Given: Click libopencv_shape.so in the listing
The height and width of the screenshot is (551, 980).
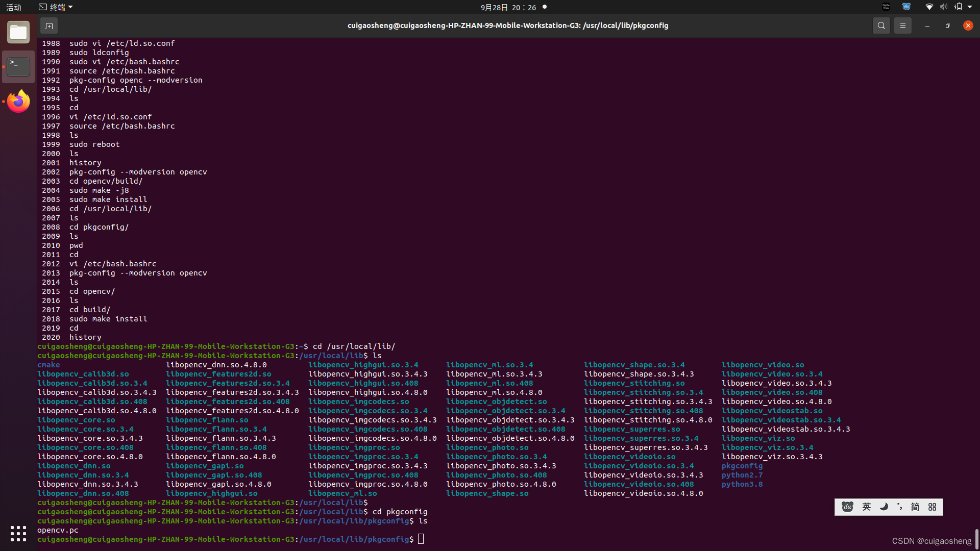Looking at the screenshot, I should pyautogui.click(x=487, y=493).
